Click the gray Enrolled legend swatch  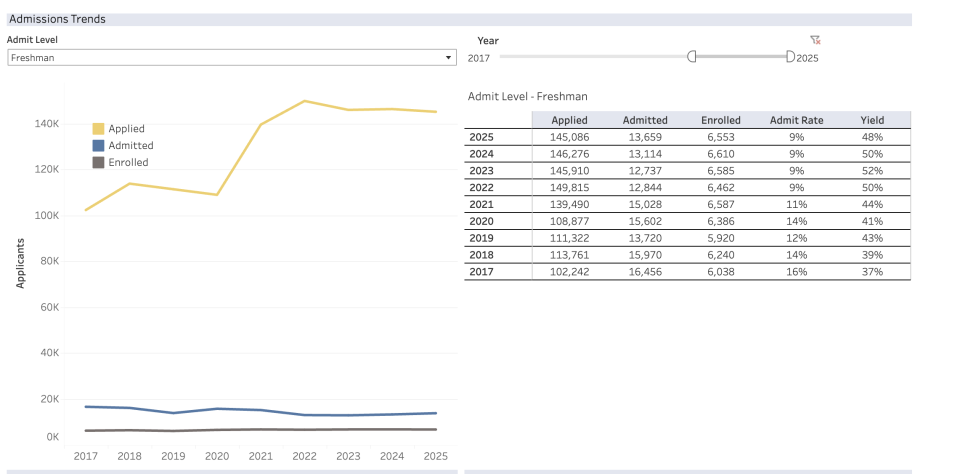point(98,162)
